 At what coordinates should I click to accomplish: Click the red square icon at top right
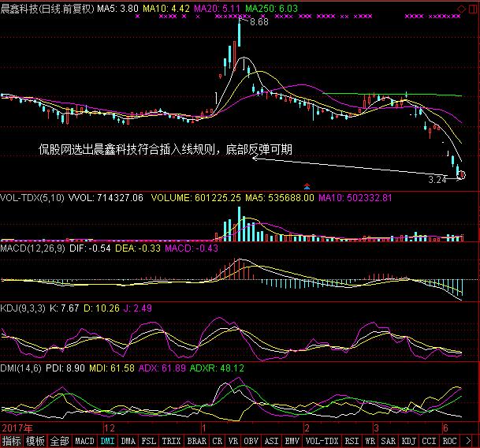[472, 9]
